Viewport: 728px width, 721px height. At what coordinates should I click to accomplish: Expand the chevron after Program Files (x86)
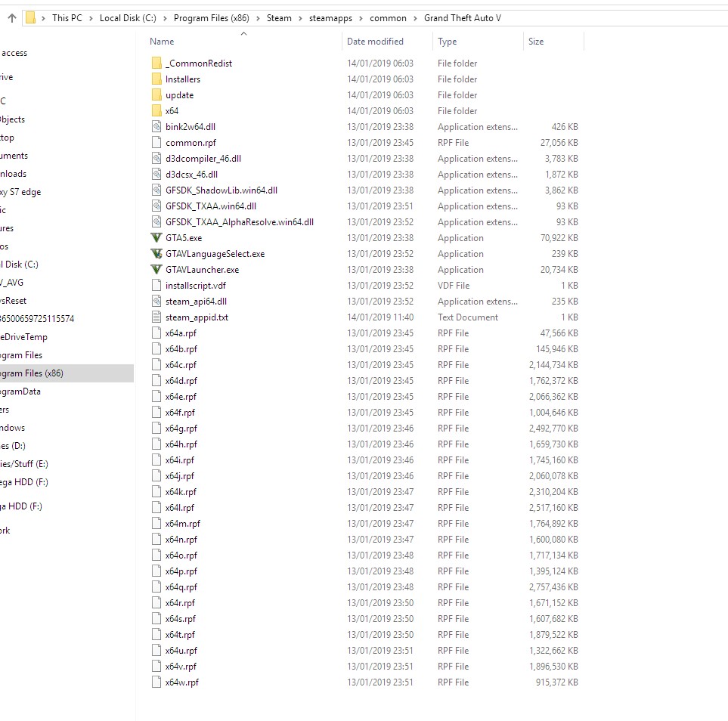coord(258,18)
